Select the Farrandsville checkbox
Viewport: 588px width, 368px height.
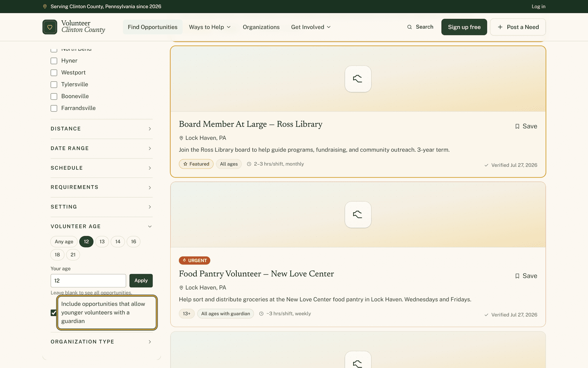54,108
